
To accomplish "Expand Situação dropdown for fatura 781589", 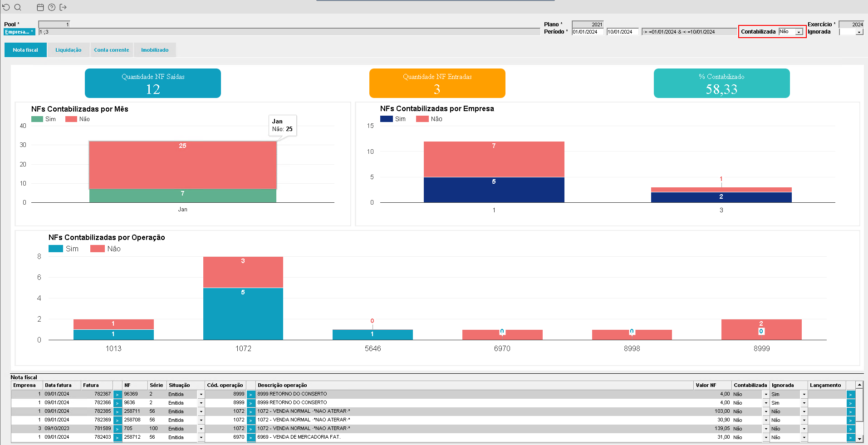I will click(201, 429).
